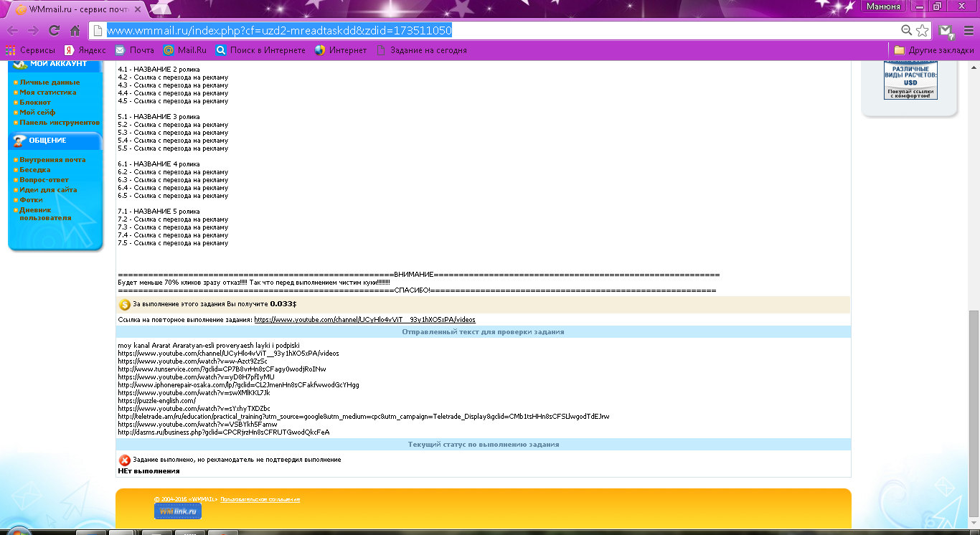Click the browser forward arrow
The height and width of the screenshot is (535, 980).
[x=33, y=31]
